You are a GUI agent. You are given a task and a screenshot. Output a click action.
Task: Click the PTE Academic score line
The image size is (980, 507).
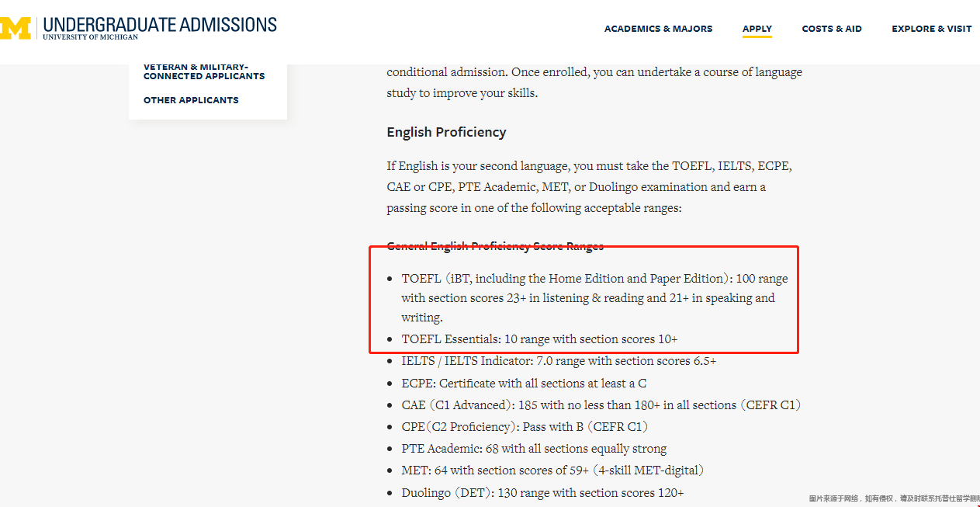coord(534,449)
